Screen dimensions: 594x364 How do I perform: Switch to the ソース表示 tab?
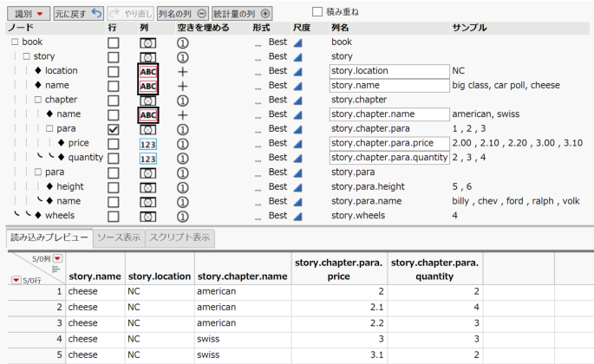click(120, 237)
